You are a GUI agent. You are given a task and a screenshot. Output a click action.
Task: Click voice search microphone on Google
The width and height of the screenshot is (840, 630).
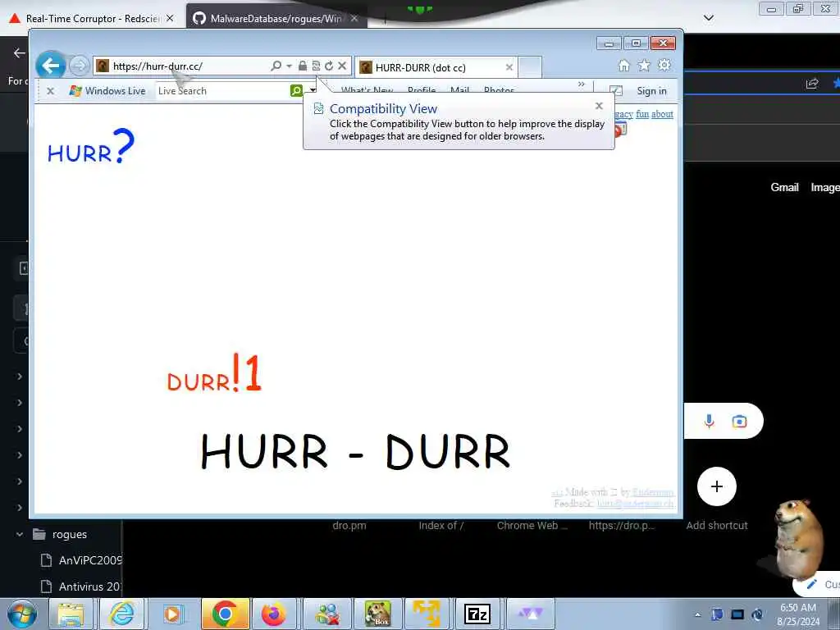coord(709,422)
